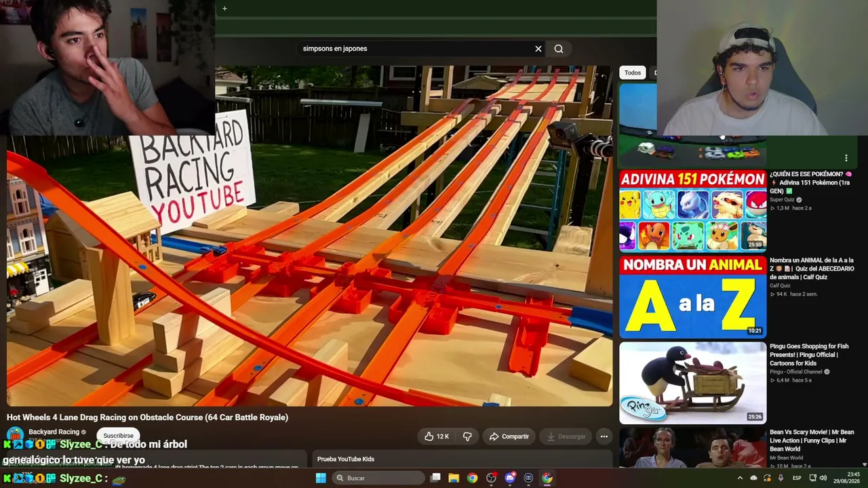Screen dimensions: 868x488
Task: Expand the hidden system tray icons
Action: 740,478
